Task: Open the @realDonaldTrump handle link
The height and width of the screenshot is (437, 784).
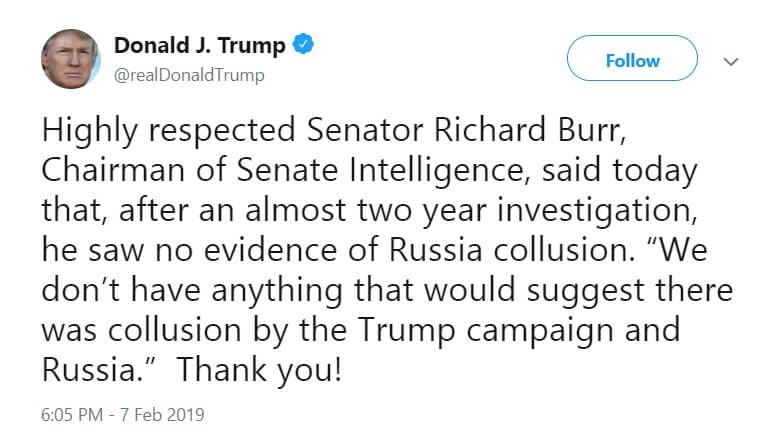Action: click(189, 76)
